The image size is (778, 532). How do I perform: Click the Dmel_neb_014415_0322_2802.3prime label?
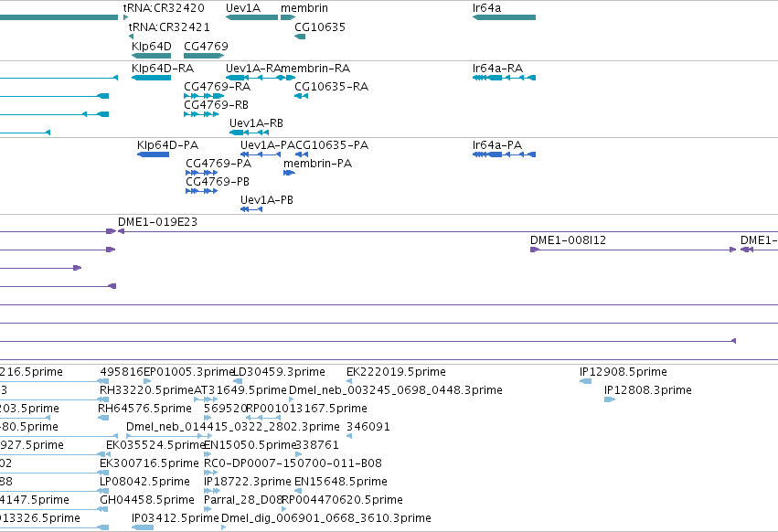coord(233,427)
